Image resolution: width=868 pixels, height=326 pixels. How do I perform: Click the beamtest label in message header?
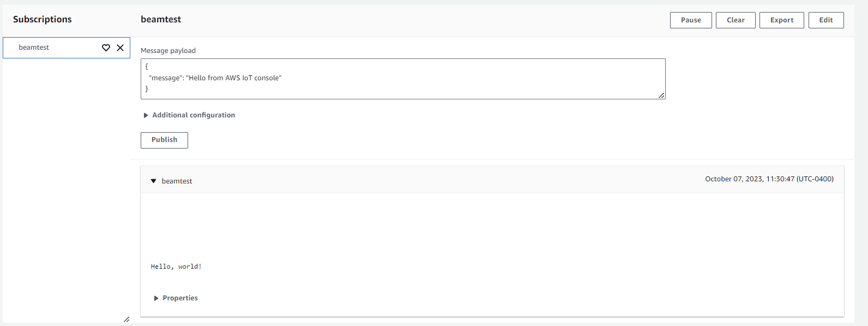click(177, 181)
